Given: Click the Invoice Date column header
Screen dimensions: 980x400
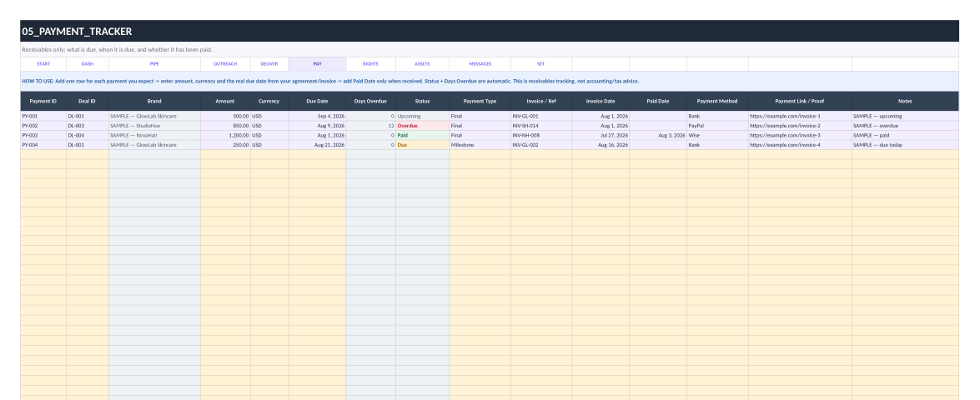Looking at the screenshot, I should (601, 101).
